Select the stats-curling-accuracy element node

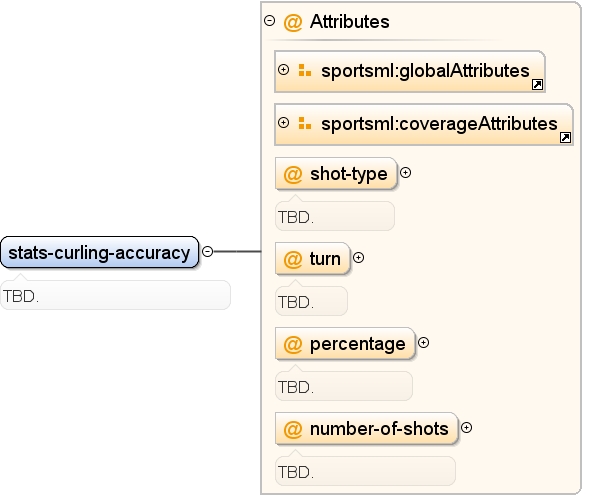(x=100, y=252)
